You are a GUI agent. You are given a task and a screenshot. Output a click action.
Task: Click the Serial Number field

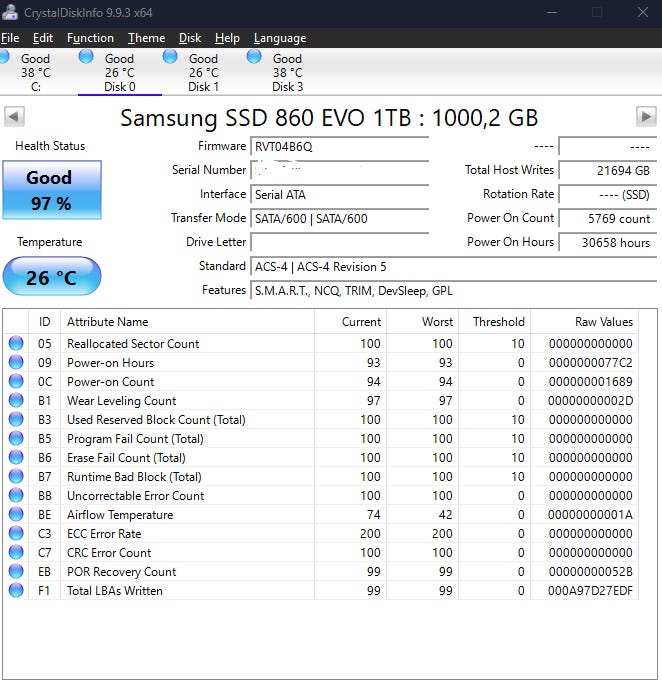coord(340,170)
